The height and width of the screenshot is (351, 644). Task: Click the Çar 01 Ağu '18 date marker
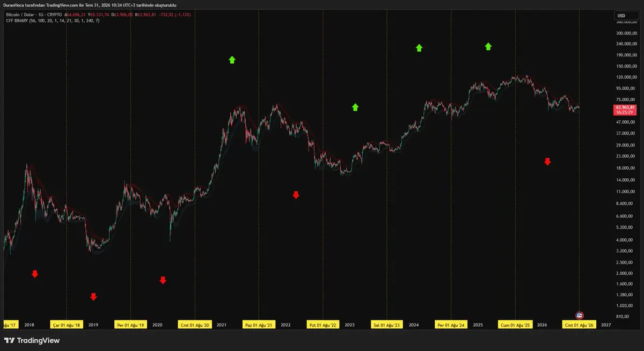[67, 325]
